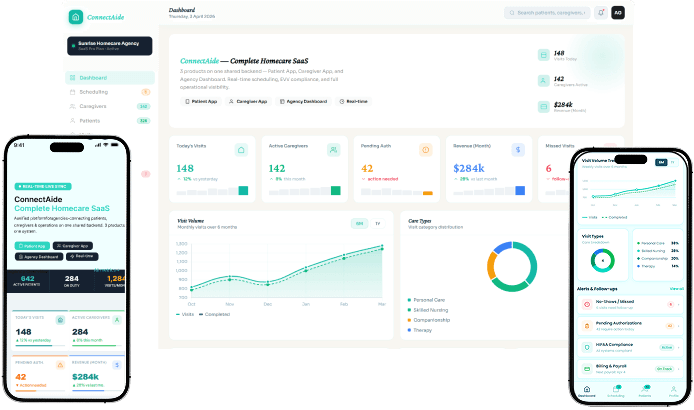Tap Agency Dashboard button on left phone
This screenshot has height=410, width=694.
39,256
